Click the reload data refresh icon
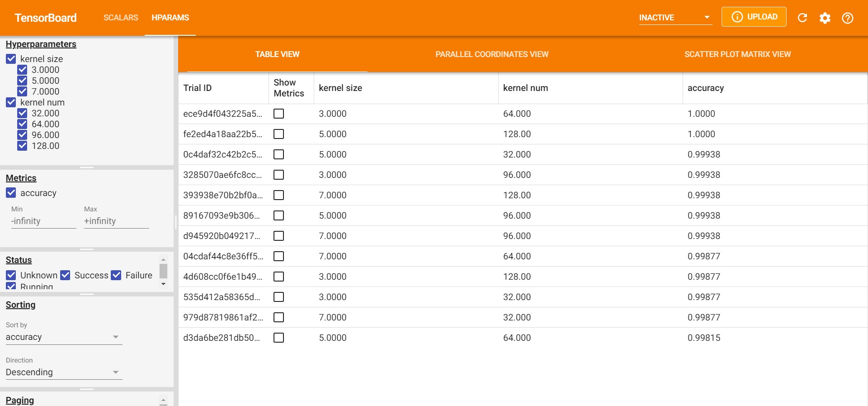The height and width of the screenshot is (406, 868). click(x=802, y=18)
